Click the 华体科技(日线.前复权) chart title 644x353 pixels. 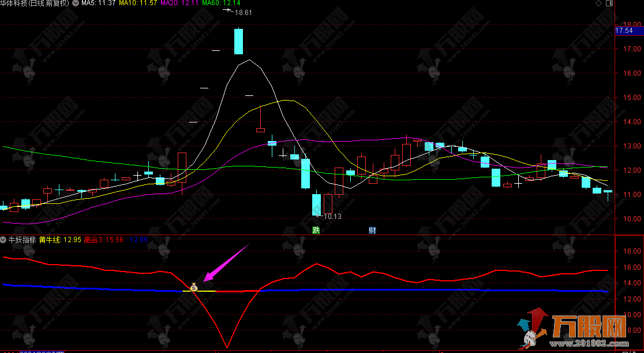(35, 3)
